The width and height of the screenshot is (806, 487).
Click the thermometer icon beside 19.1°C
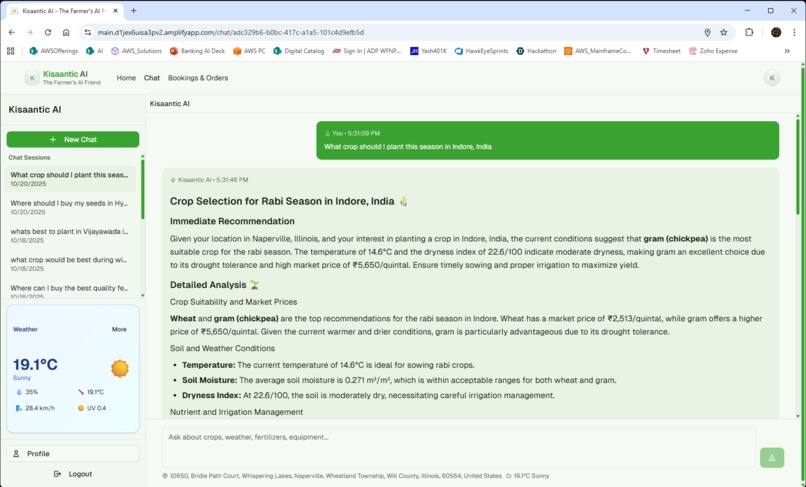81,392
